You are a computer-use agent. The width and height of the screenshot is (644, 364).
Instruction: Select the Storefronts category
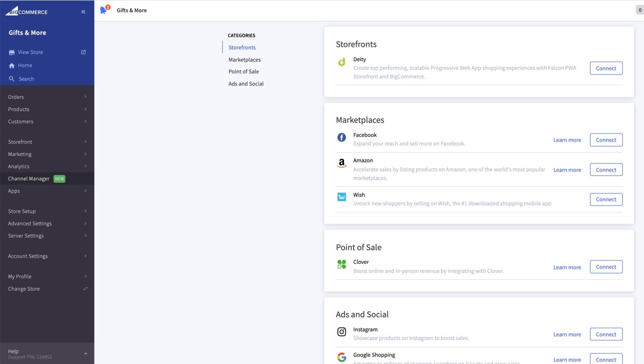(x=242, y=47)
